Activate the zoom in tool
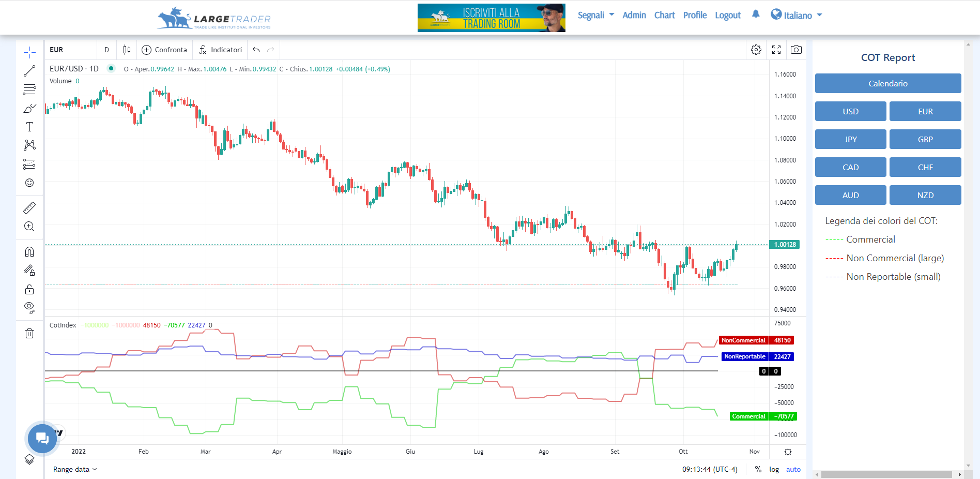Viewport: 980px width, 479px height. click(29, 227)
